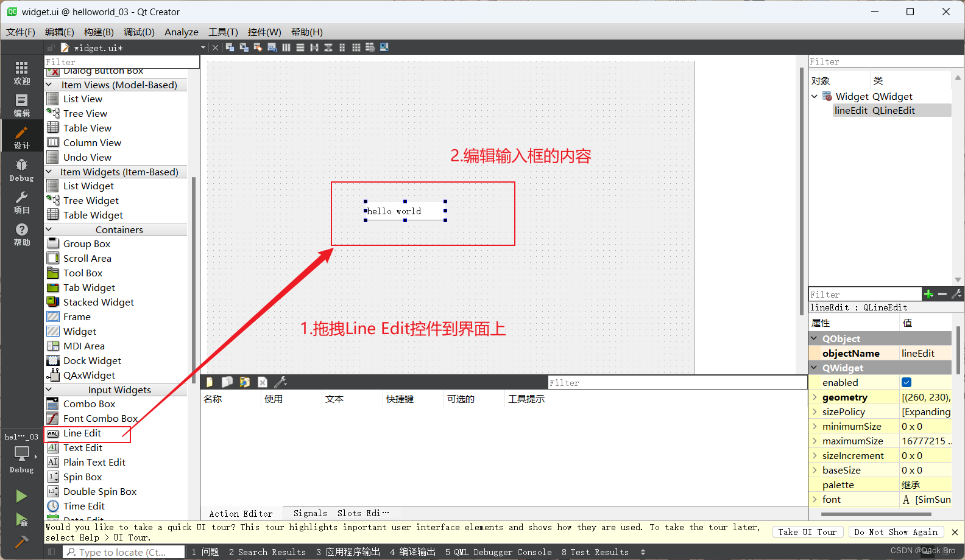Collapse Input Widgets category
The height and width of the screenshot is (560, 965).
tap(49, 390)
